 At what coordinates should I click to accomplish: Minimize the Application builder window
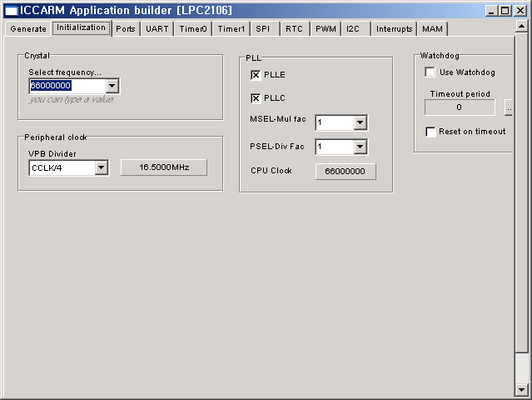[x=491, y=11]
